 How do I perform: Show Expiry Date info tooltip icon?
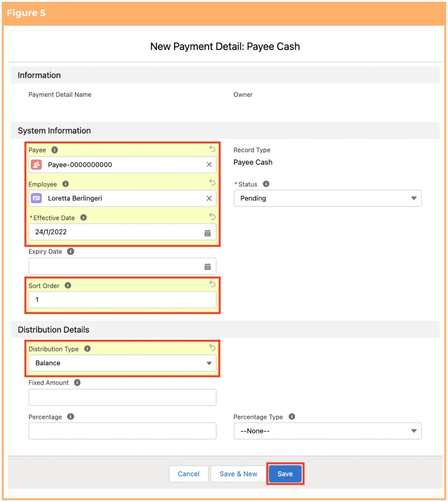[x=71, y=251]
